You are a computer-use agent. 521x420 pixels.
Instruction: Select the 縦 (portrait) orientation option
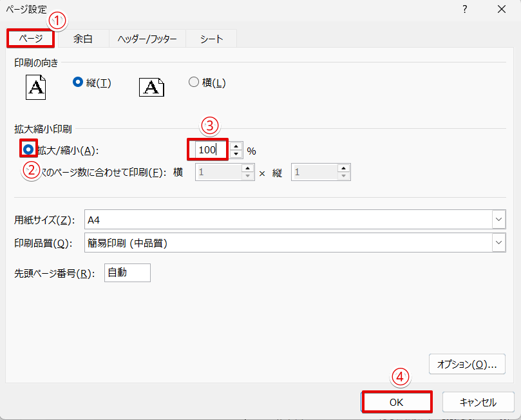[x=79, y=82]
